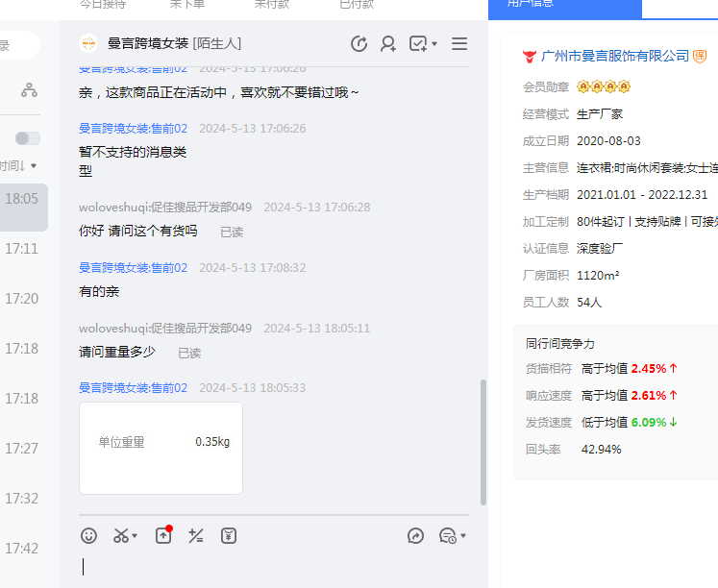Expand scissors screenshot options arrow

135,536
